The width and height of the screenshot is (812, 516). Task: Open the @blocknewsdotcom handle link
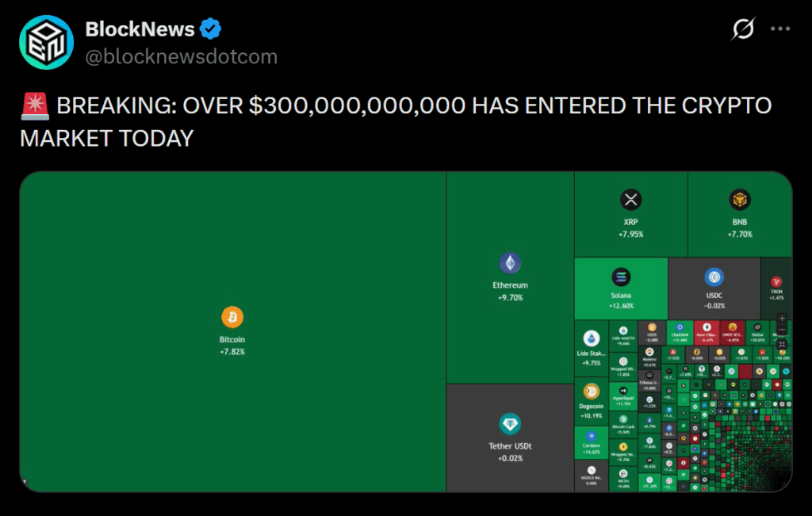pyautogui.click(x=182, y=56)
